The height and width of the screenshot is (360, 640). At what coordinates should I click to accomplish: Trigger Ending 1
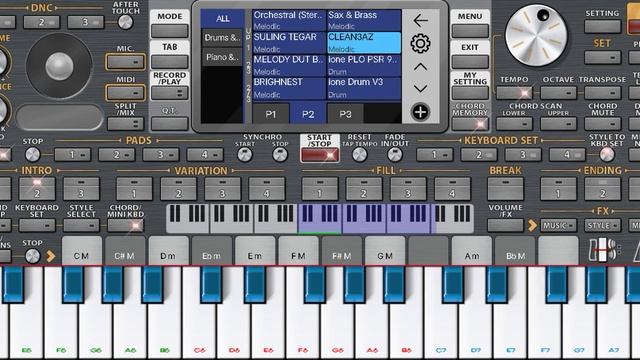pyautogui.click(x=558, y=188)
